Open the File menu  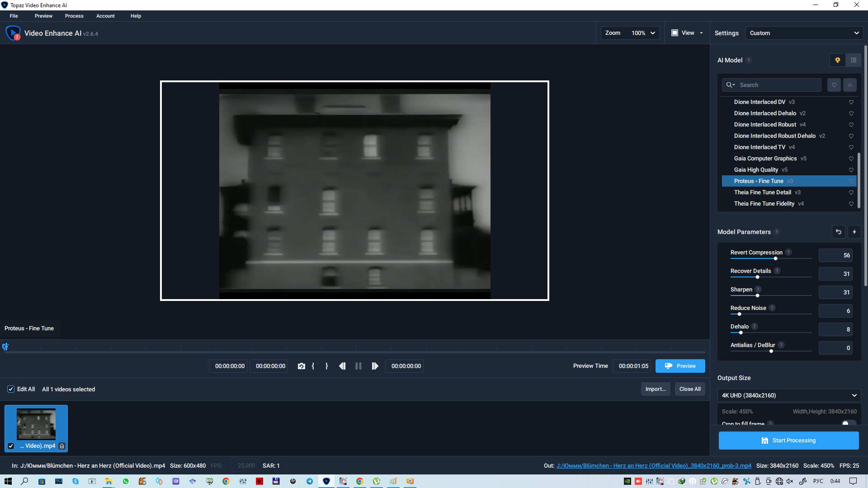tap(14, 16)
